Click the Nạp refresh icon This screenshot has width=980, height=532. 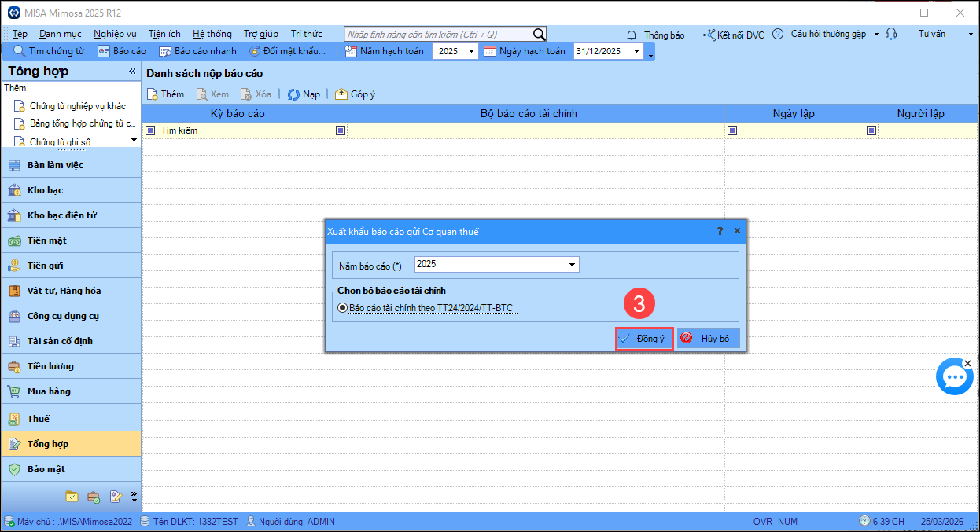coord(294,94)
